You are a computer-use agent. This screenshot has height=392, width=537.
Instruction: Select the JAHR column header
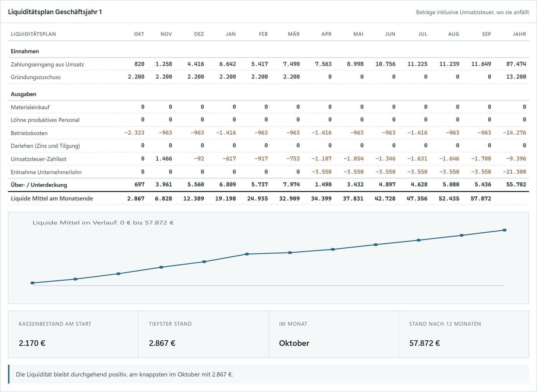519,34
